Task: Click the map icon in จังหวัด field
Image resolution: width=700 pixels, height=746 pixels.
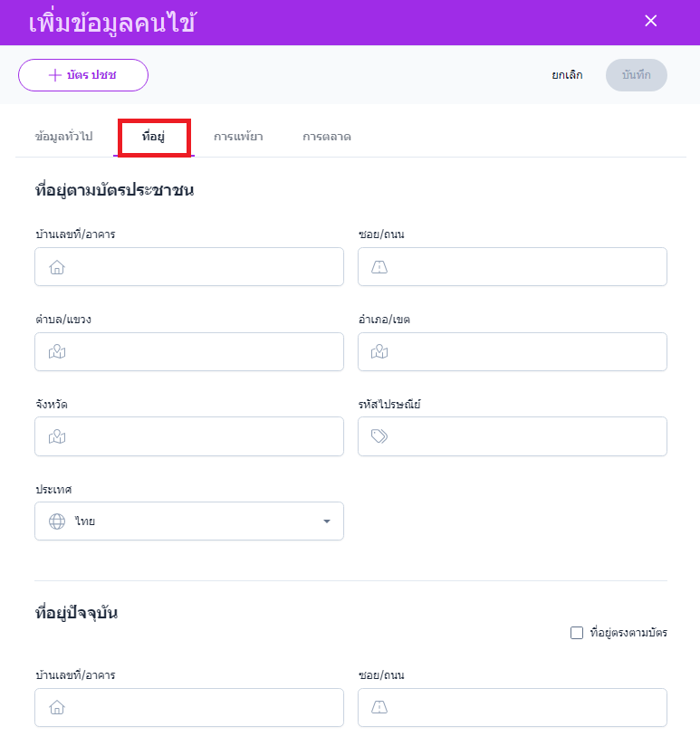Action: click(57, 436)
